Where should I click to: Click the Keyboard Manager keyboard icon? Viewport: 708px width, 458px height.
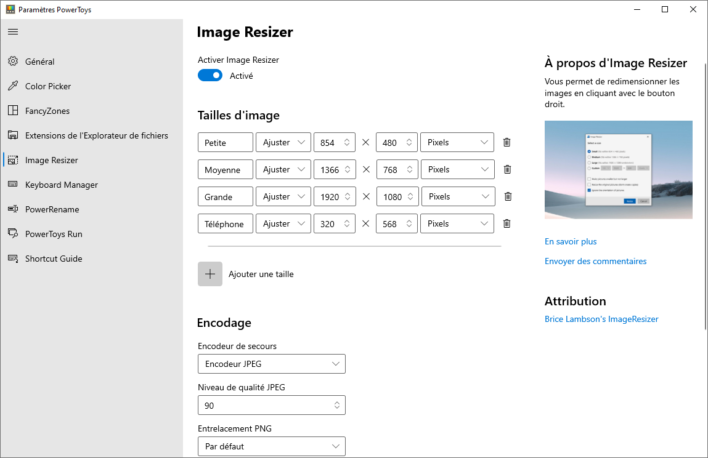pos(13,184)
